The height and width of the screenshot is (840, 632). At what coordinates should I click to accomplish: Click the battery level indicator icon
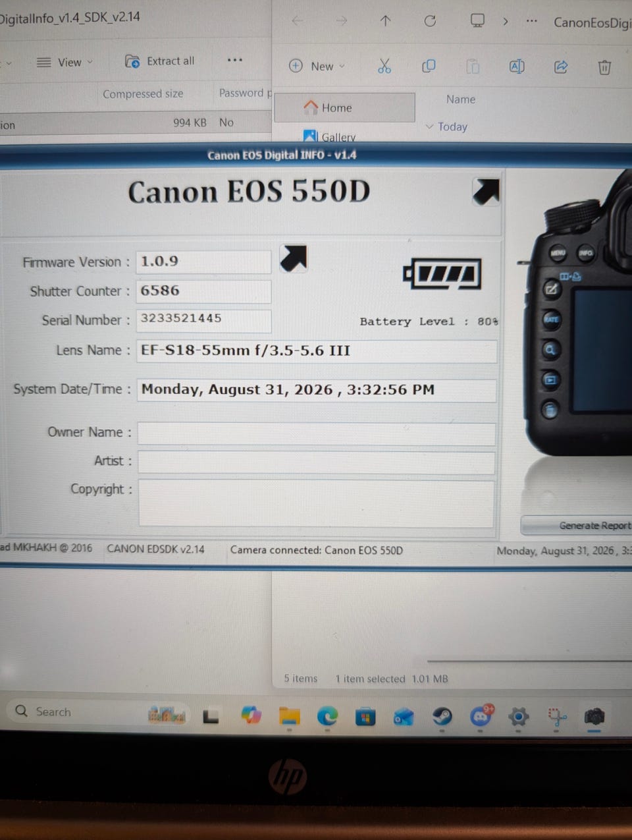pyautogui.click(x=442, y=274)
